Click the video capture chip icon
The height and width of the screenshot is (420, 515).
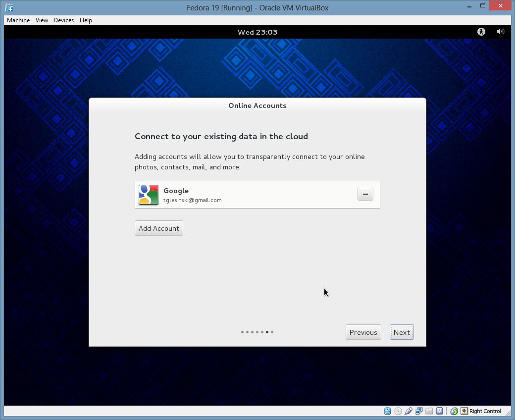(x=439, y=411)
